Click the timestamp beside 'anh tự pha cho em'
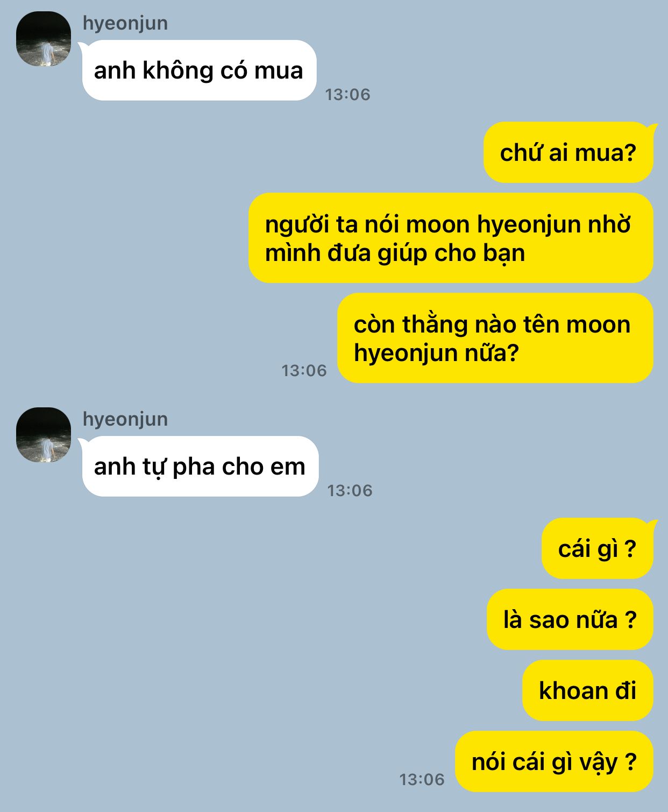 click(x=350, y=491)
